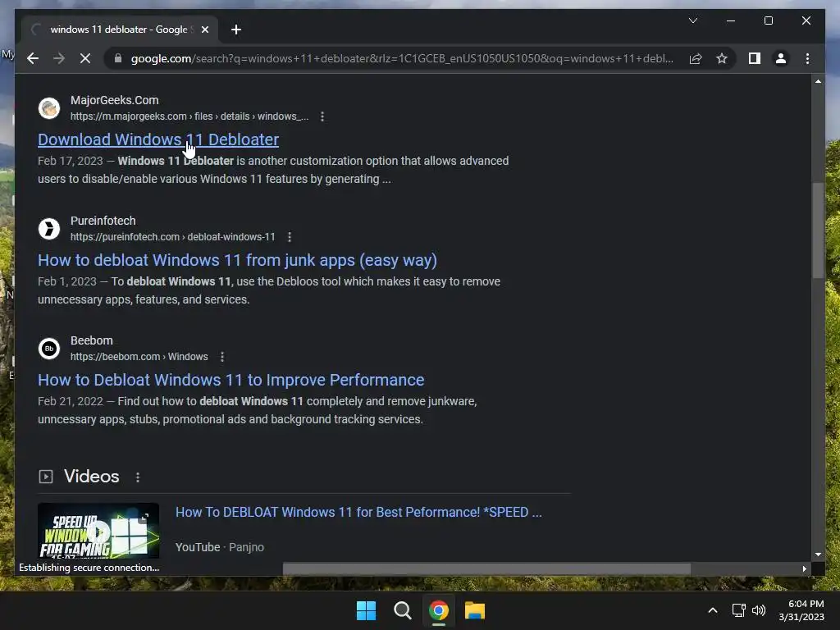Open Download Windows 11 Debloater link
Image resolution: width=840 pixels, height=630 pixels.
click(158, 139)
